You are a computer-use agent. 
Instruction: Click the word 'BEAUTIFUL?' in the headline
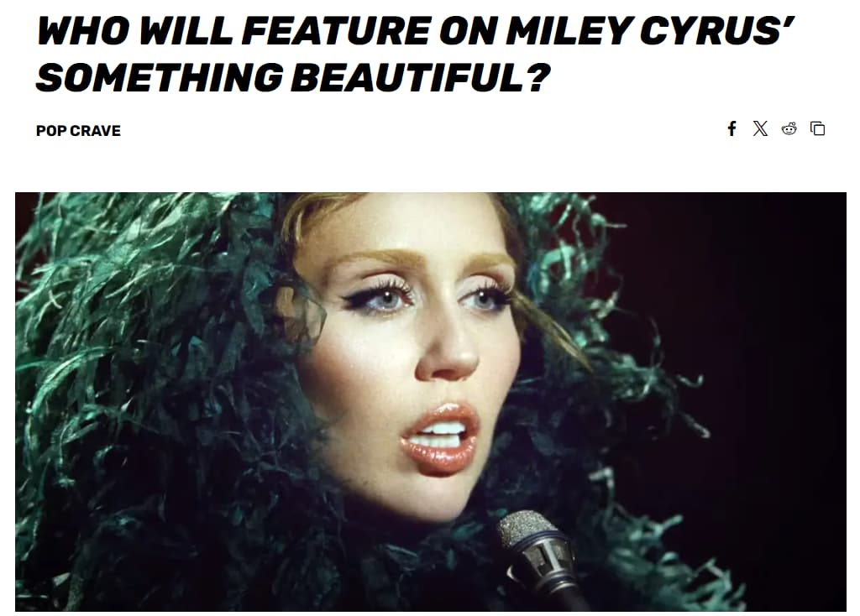tap(420, 77)
